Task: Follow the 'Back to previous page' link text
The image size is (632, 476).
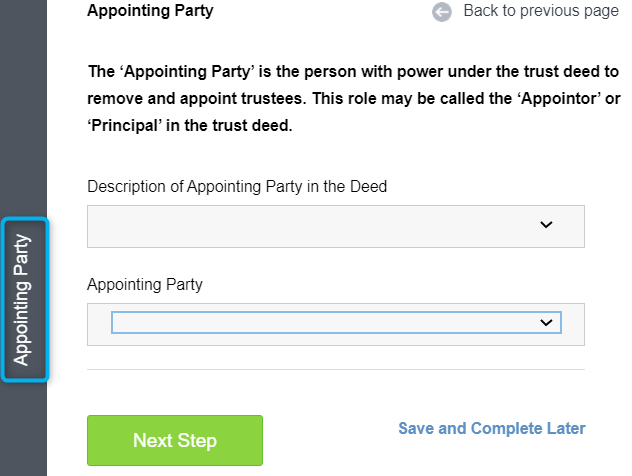Action: pos(541,11)
